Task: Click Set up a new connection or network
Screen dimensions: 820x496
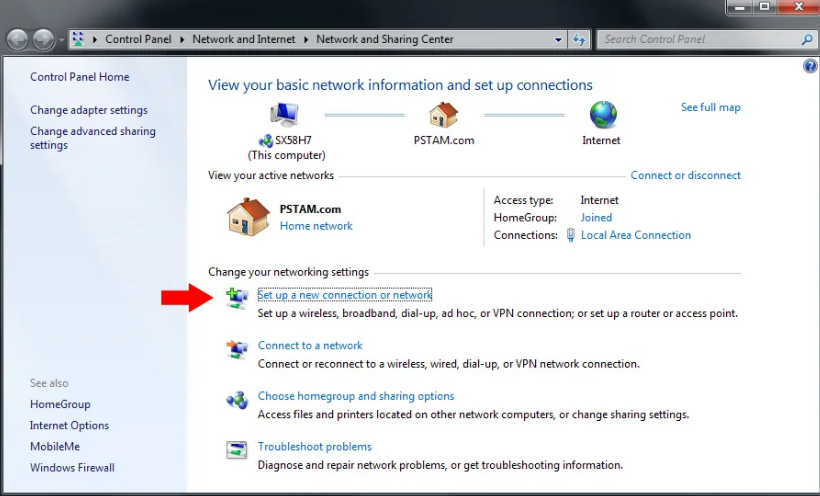Action: coord(345,295)
